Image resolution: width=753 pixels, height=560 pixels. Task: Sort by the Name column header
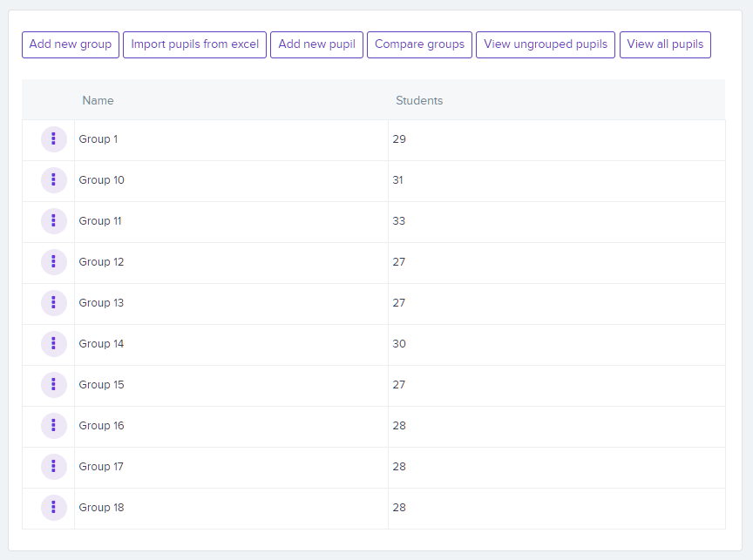click(x=98, y=100)
